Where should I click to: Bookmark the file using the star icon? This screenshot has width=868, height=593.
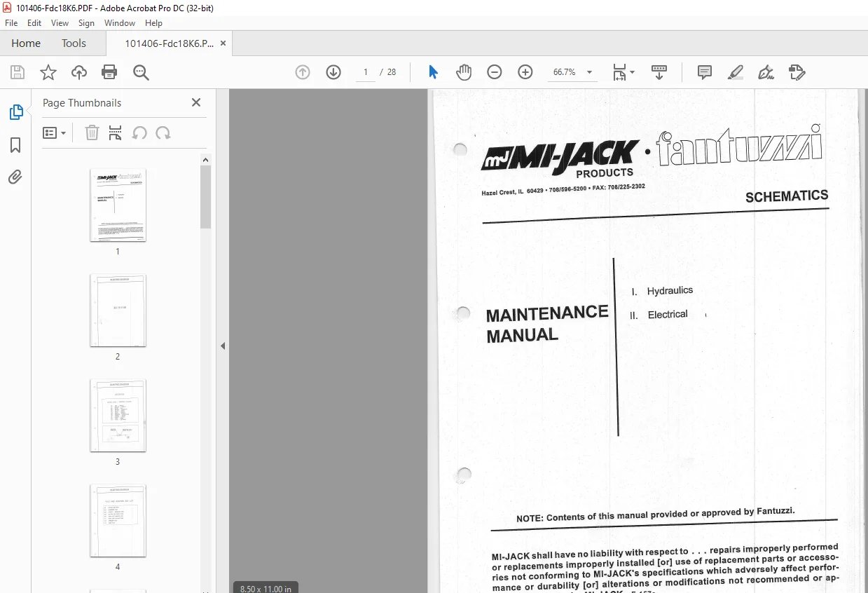point(48,72)
